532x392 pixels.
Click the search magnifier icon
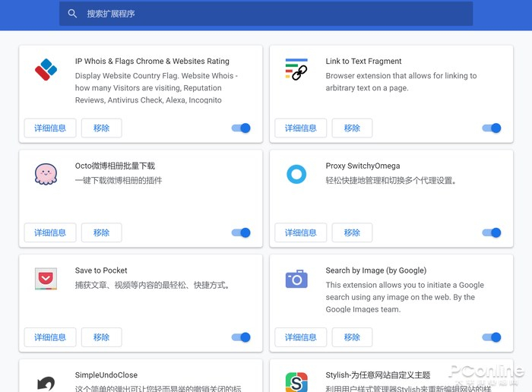pos(72,14)
